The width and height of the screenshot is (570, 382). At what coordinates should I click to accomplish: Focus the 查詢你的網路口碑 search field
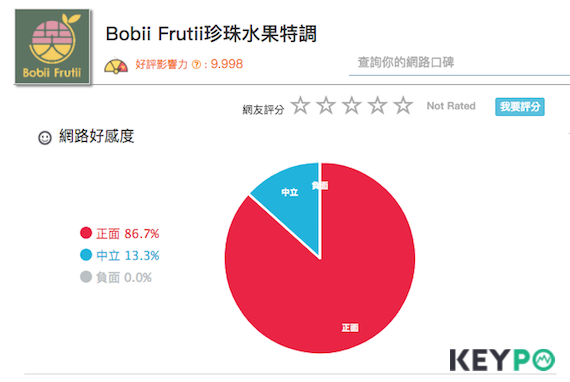tap(459, 63)
